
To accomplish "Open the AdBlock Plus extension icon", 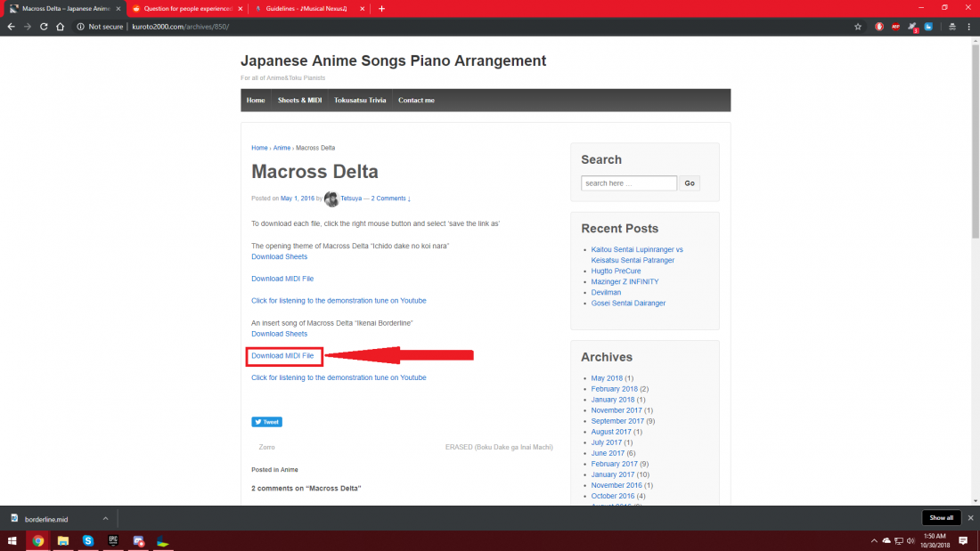I will click(x=896, y=27).
